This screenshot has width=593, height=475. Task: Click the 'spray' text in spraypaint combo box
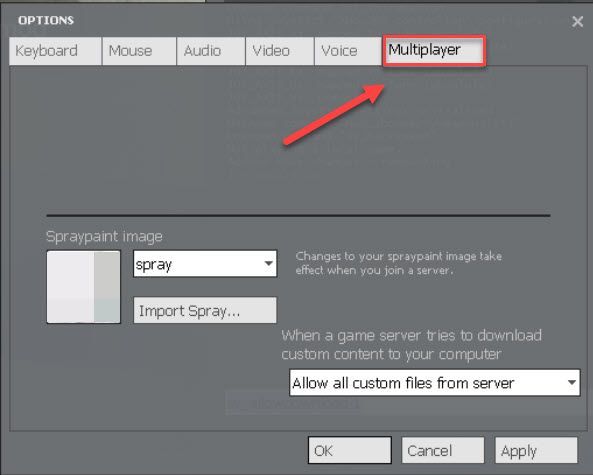tap(154, 265)
